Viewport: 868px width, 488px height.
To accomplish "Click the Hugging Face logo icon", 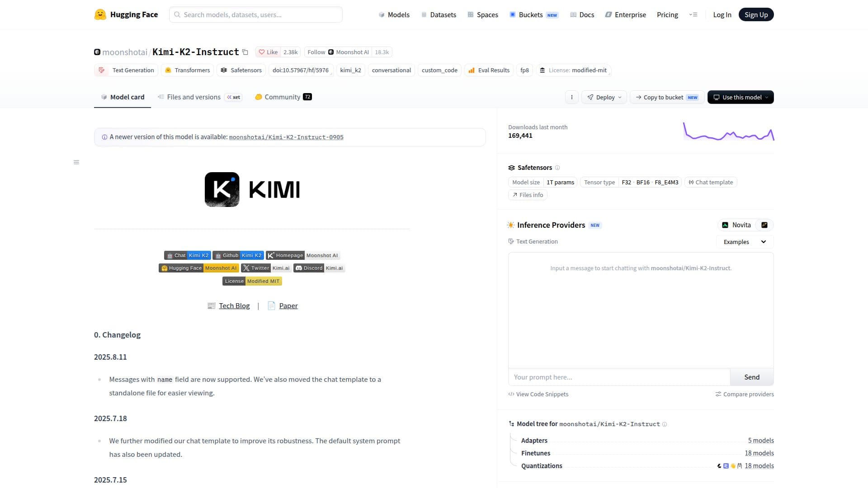I will click(x=100, y=14).
